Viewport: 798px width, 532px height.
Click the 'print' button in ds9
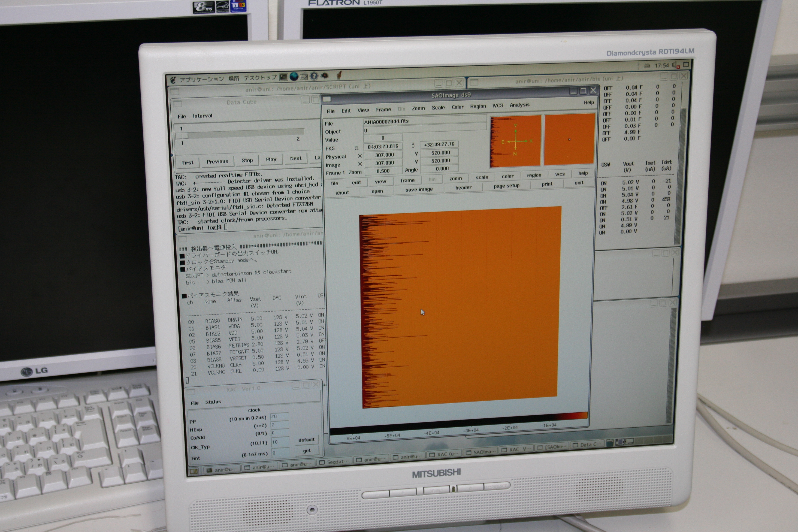click(x=547, y=184)
